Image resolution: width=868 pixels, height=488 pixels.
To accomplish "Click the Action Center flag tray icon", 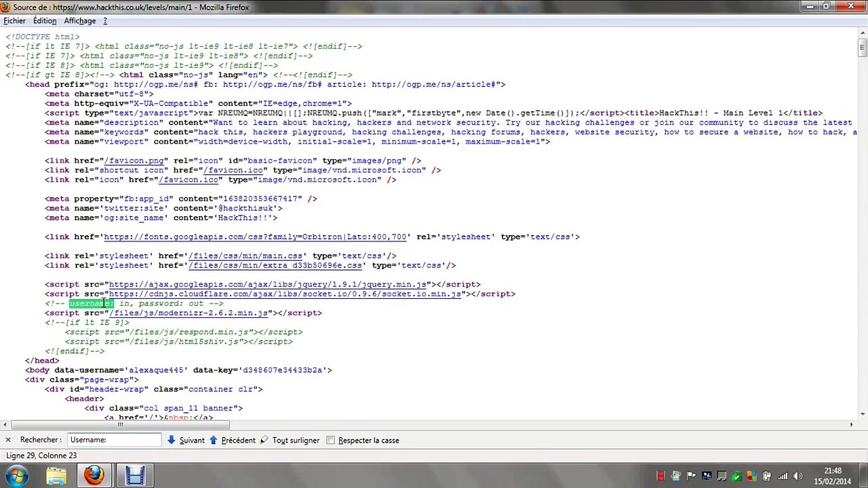I will pos(691,476).
